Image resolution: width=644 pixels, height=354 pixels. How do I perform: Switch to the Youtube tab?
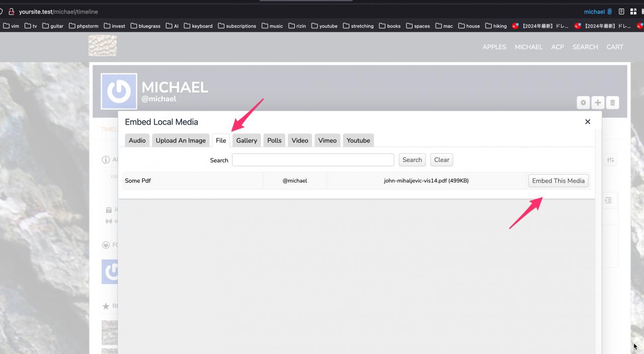[358, 140]
